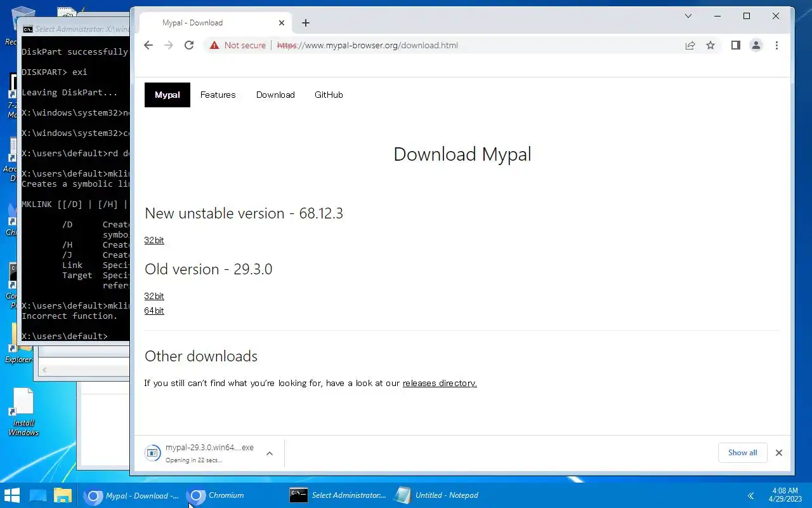Close the downloads bar
The width and height of the screenshot is (812, 508).
point(779,453)
